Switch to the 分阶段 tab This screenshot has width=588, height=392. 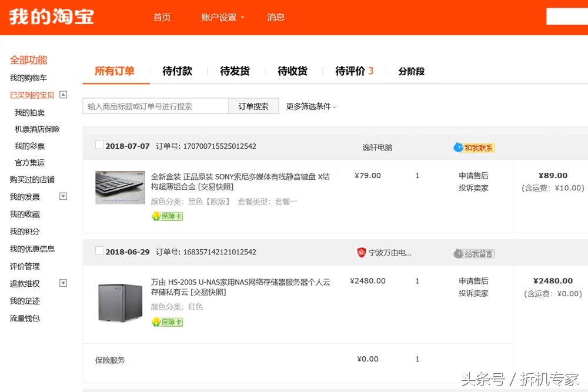tap(412, 71)
